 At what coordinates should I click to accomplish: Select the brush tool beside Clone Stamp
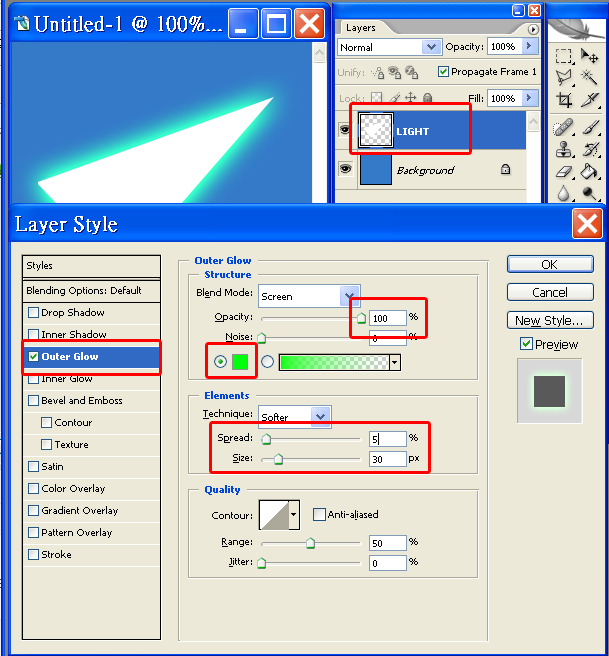(590, 149)
